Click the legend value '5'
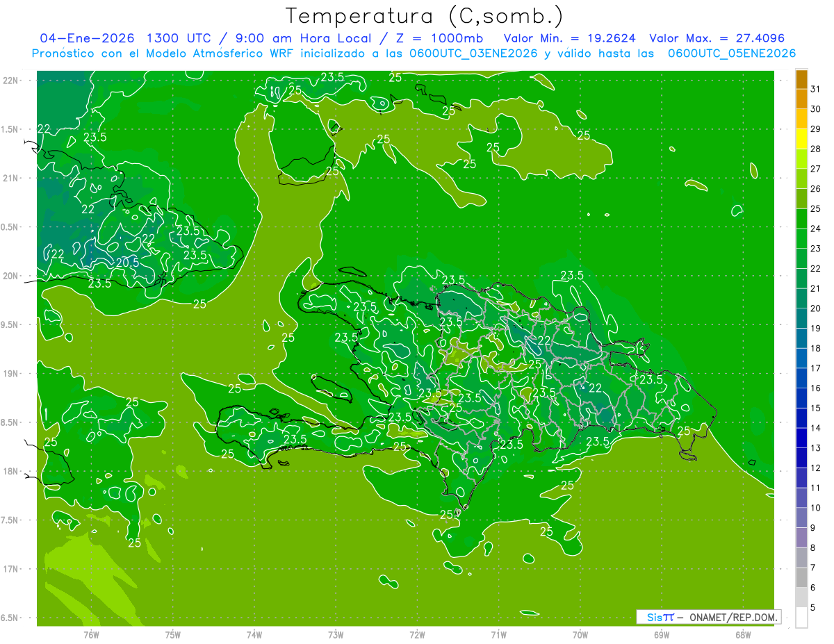834x644 pixels. pos(813,608)
